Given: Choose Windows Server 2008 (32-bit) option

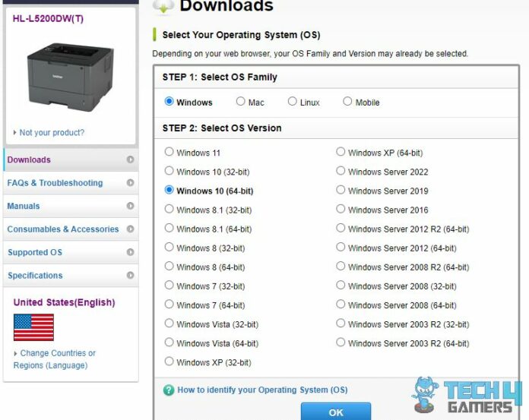Looking at the screenshot, I should tap(341, 285).
